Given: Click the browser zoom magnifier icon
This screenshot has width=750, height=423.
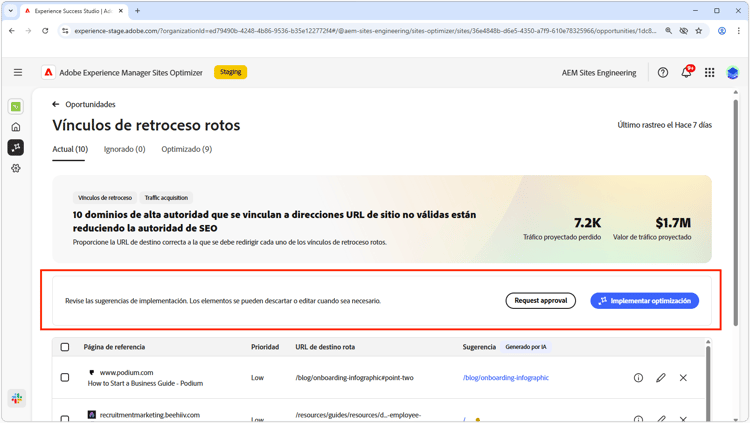Looking at the screenshot, I should 668,31.
